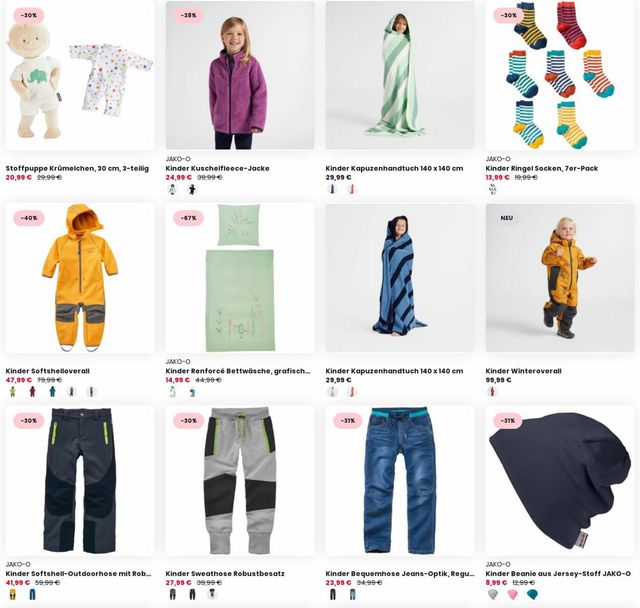Choose the black Kuschelfleece-Jacke variant icon
The image size is (640, 608).
(x=192, y=189)
